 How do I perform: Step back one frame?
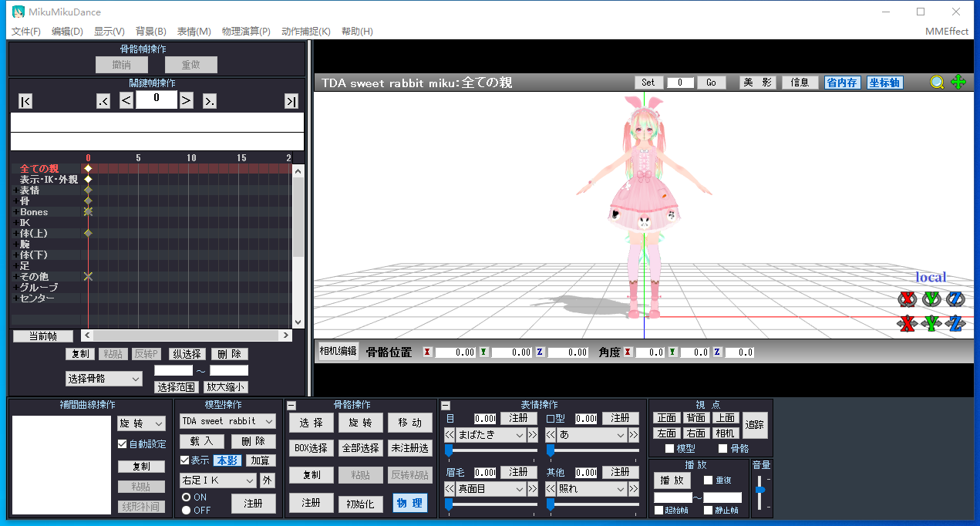(x=126, y=99)
